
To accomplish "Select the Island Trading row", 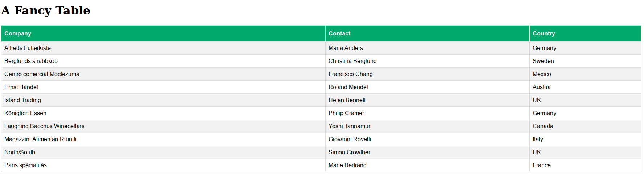I will click(22, 100).
